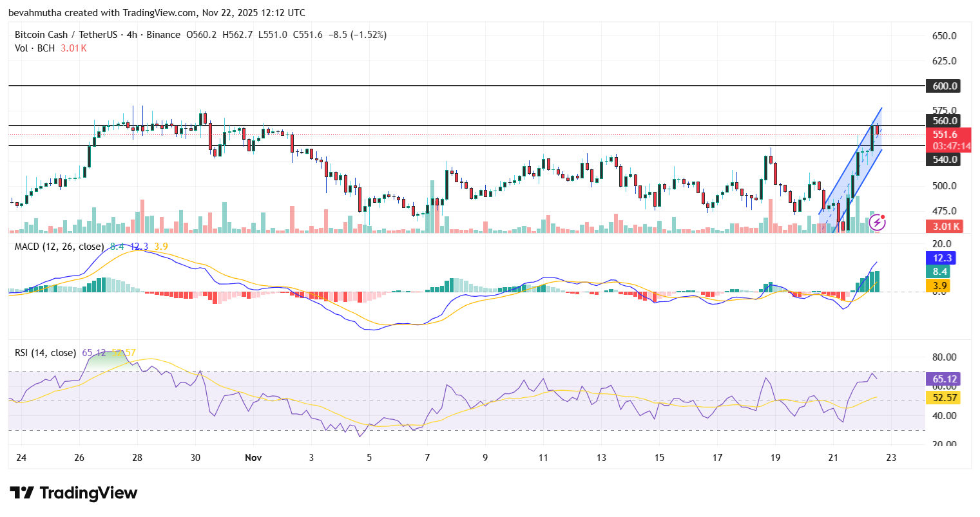The width and height of the screenshot is (980, 517).
Task: Select the MACD (12, 26, close) indicator label
Action: (59, 246)
